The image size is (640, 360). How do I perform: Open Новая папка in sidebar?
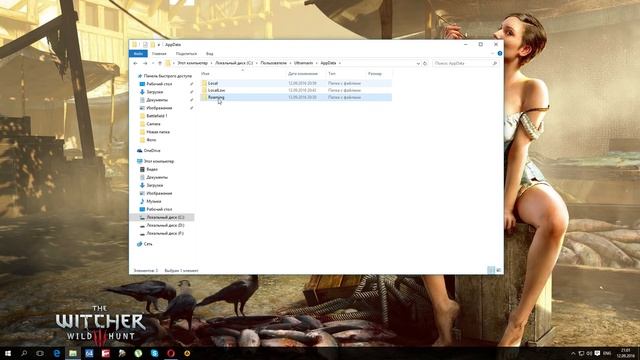point(158,132)
